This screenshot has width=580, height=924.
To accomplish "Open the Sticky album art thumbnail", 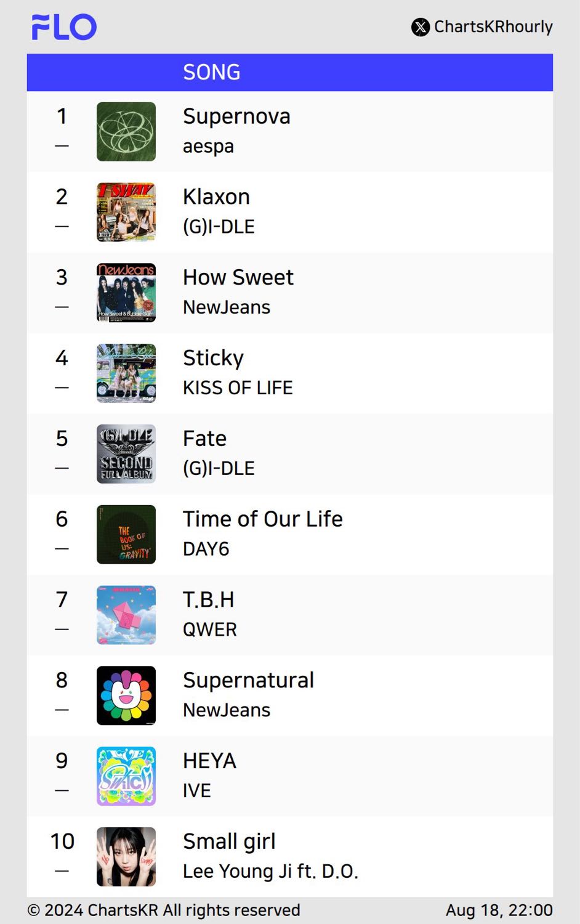I will (x=126, y=373).
